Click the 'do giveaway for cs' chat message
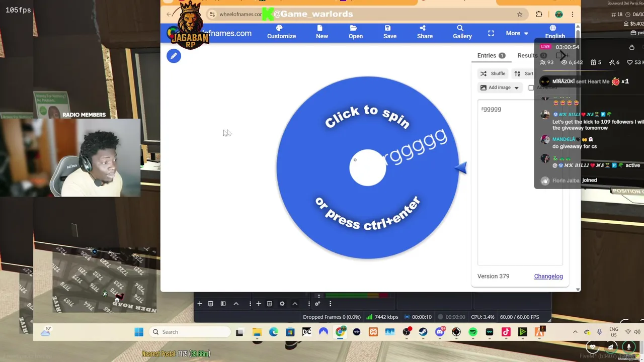Screen dimensions: 644x362 pos(574,146)
